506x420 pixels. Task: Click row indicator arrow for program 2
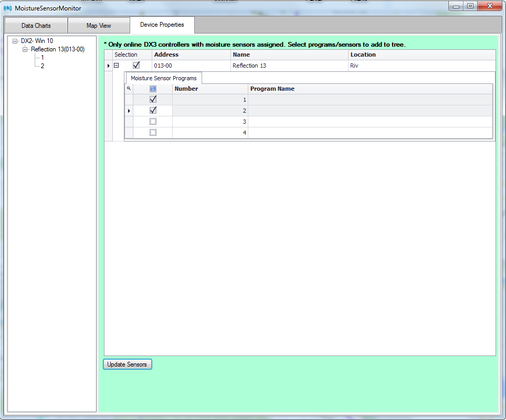[129, 111]
